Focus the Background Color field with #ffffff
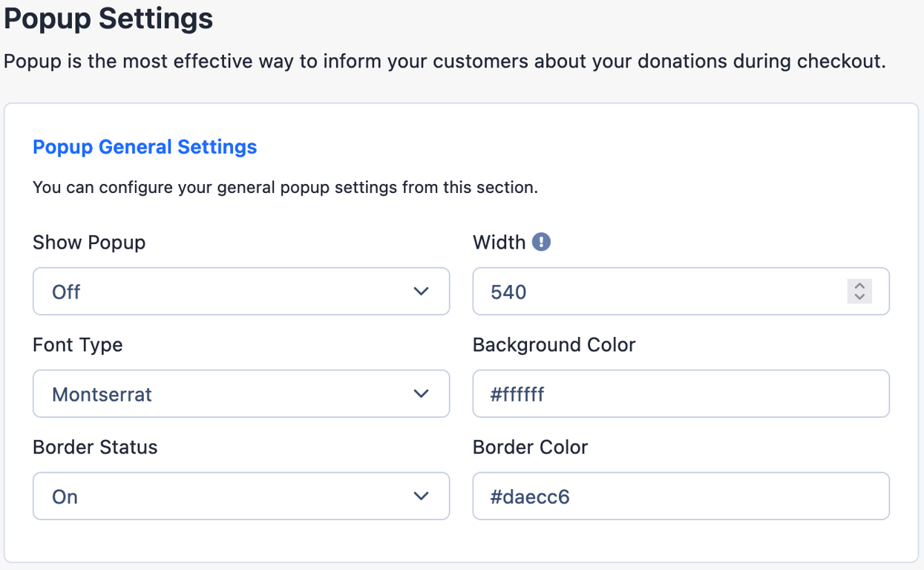The height and width of the screenshot is (570, 924). click(681, 394)
